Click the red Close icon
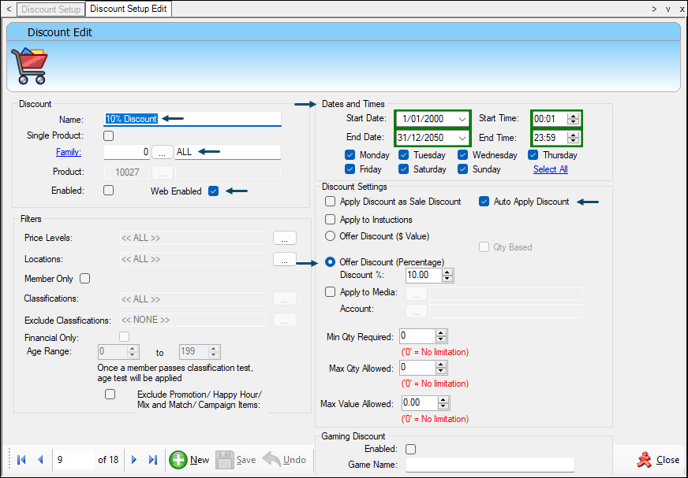This screenshot has height=478, width=688. [x=643, y=460]
